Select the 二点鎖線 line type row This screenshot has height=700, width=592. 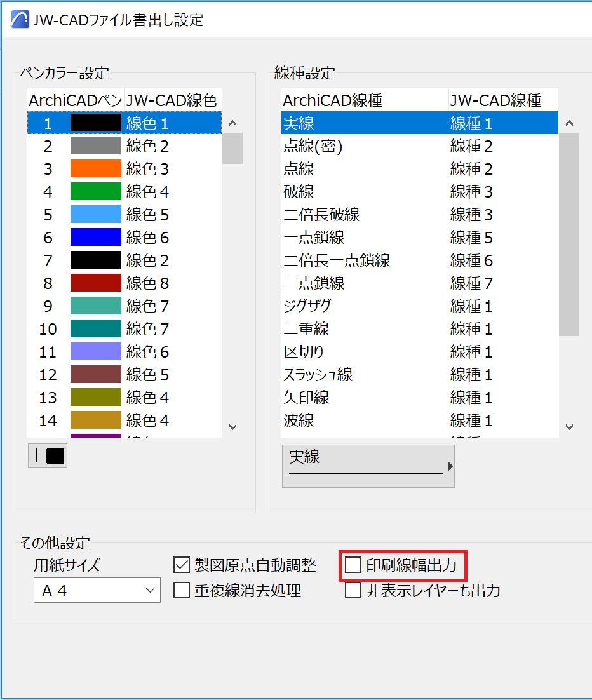420,283
